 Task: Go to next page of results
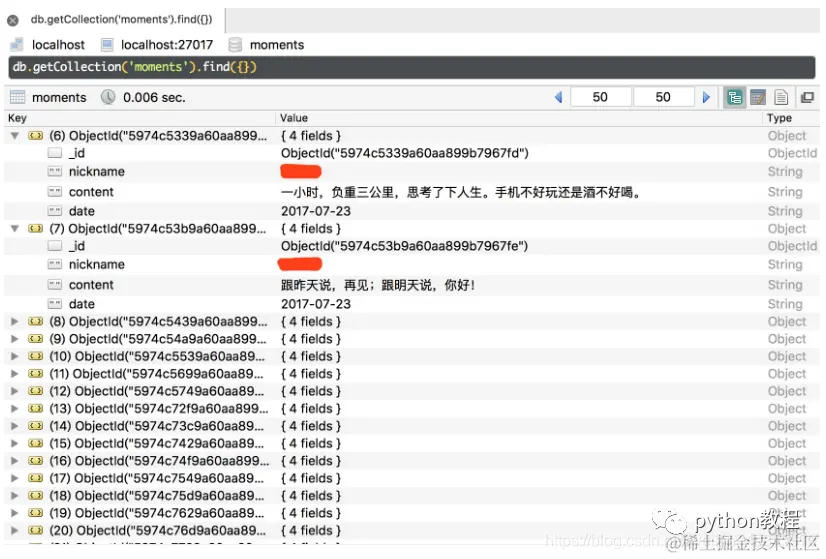click(706, 97)
